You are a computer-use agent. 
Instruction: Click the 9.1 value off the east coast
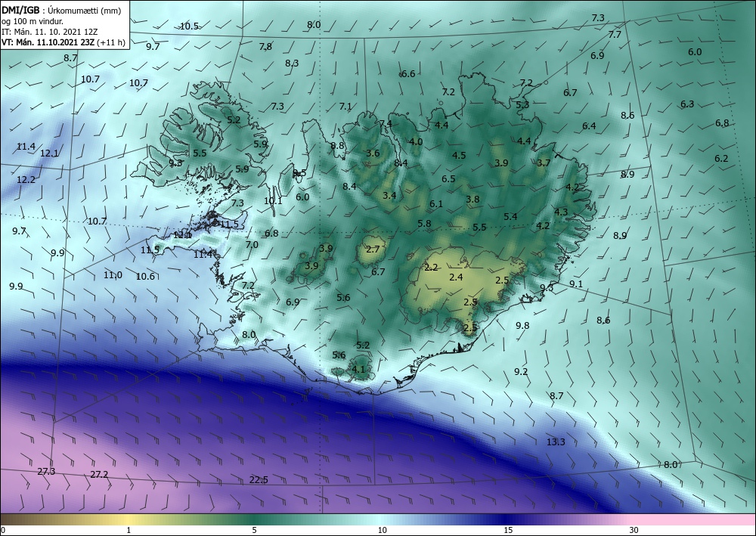576,284
